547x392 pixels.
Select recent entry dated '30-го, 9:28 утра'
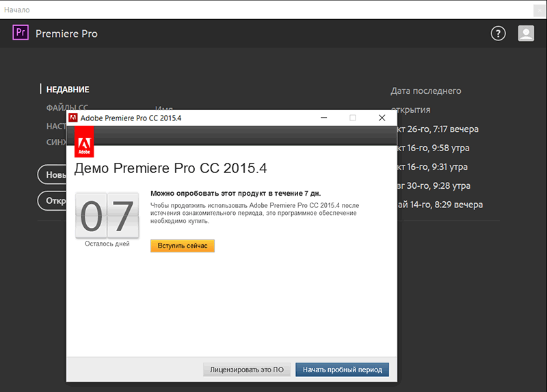434,185
